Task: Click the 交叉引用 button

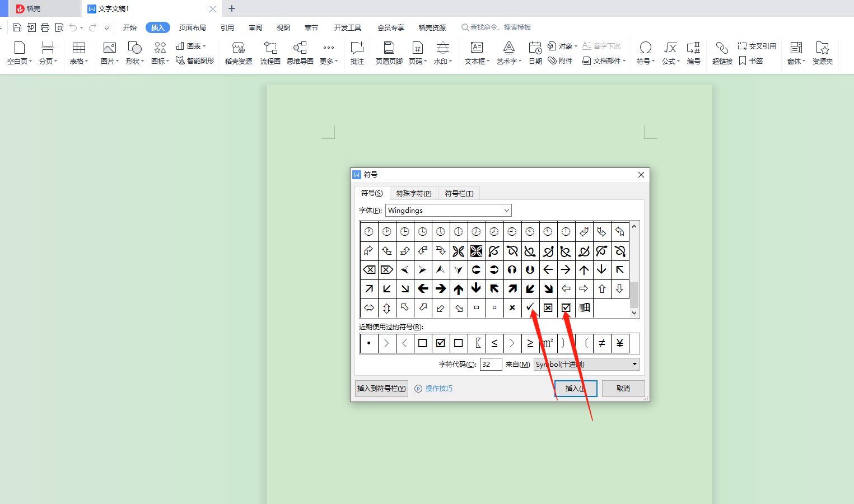Action: (x=757, y=46)
